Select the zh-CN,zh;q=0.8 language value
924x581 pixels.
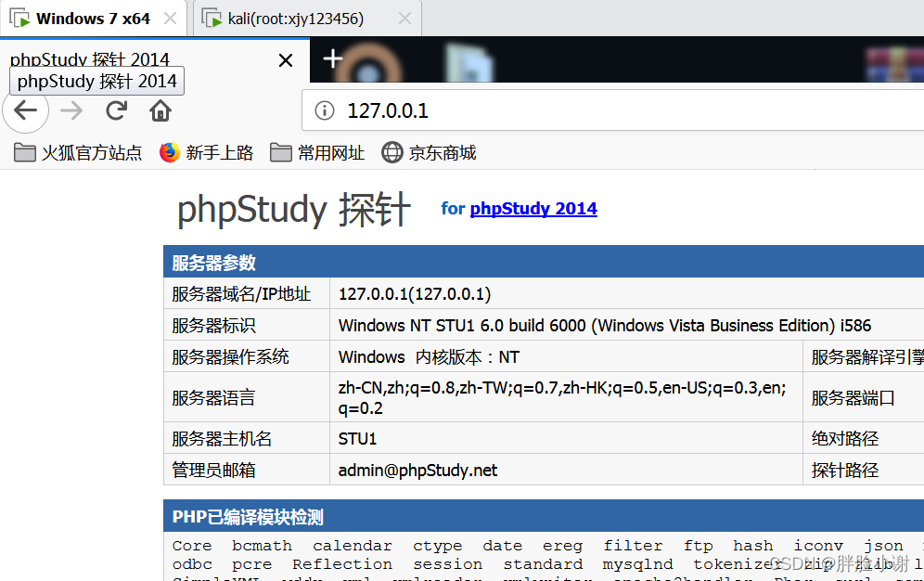(566, 397)
